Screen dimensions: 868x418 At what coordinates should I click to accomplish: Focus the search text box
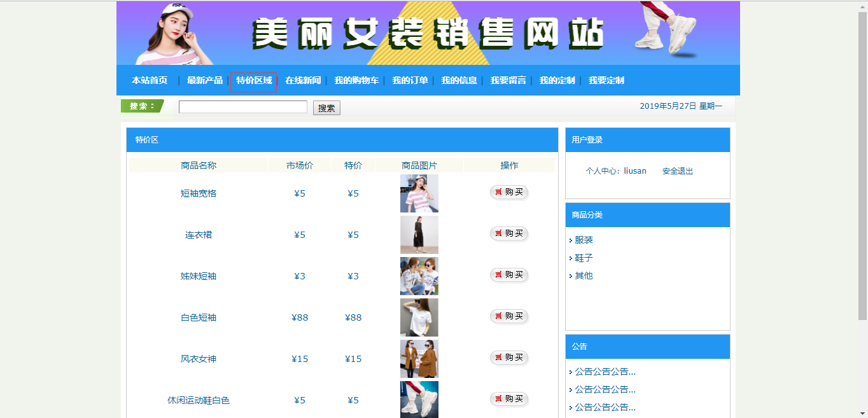click(x=243, y=107)
